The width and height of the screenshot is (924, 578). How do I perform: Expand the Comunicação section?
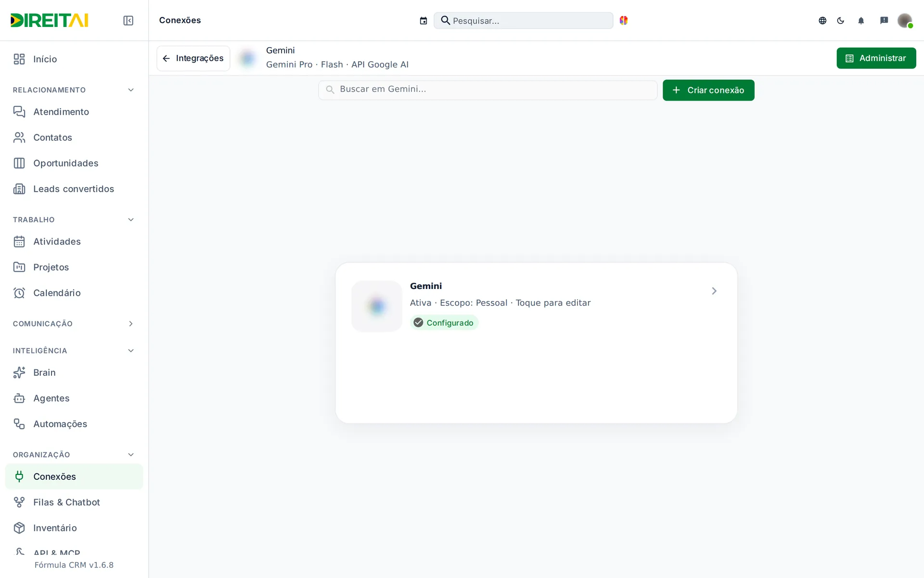131,324
